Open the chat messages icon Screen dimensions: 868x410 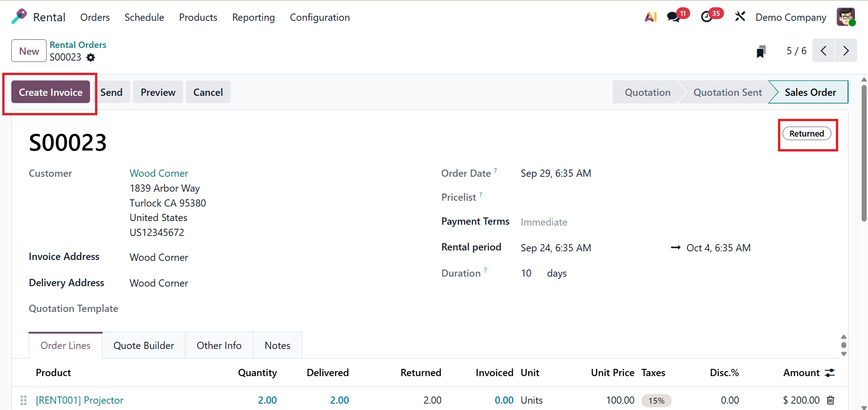point(674,17)
